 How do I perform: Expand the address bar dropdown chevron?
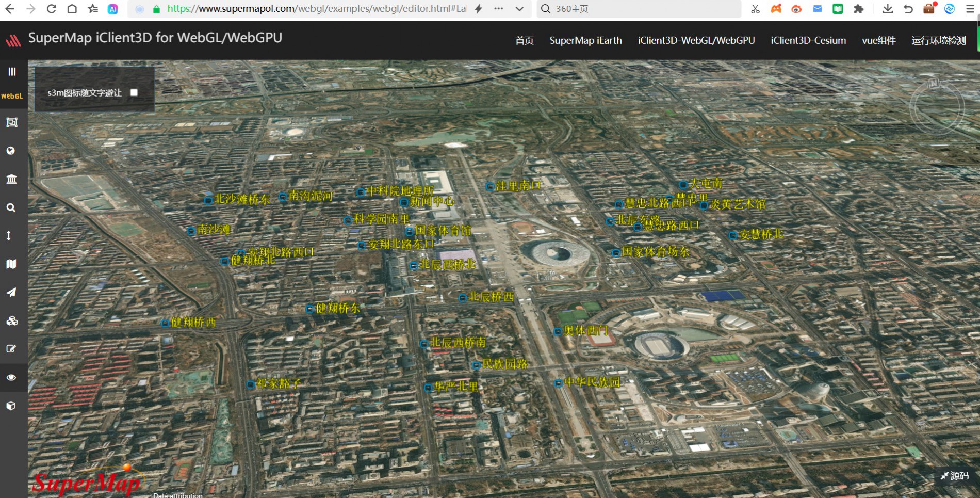[519, 9]
